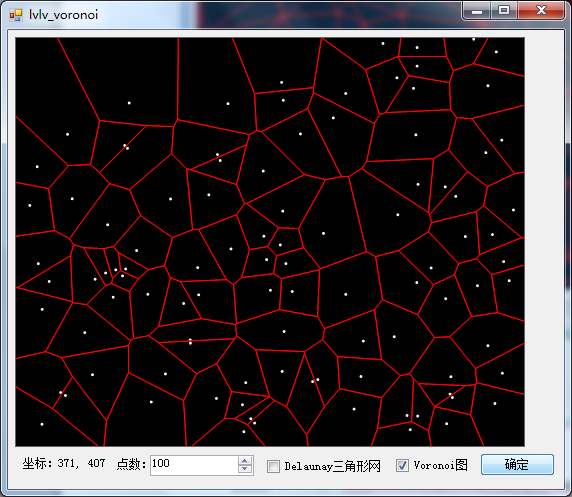Close the lvlv_voronoi window
The image size is (572, 497).
pyautogui.click(x=541, y=10)
